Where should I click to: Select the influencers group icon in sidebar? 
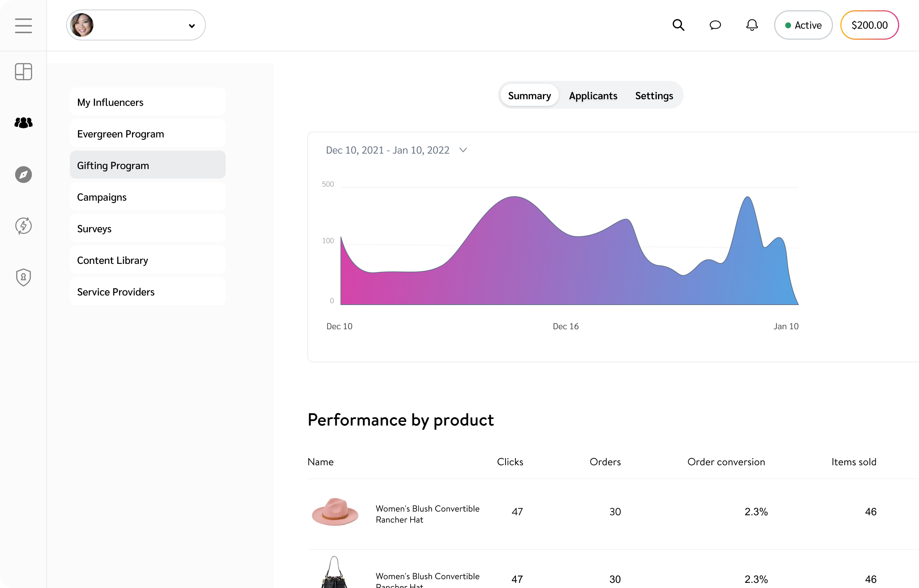click(x=23, y=123)
